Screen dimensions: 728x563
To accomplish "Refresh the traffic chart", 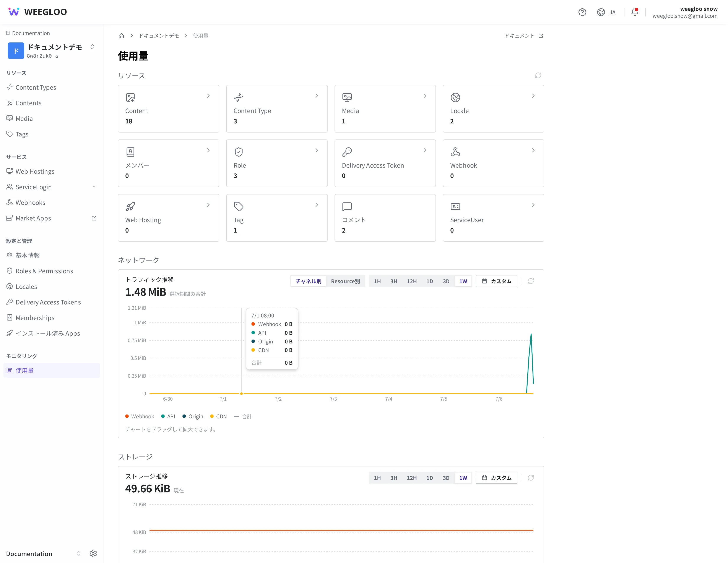I will (x=531, y=281).
